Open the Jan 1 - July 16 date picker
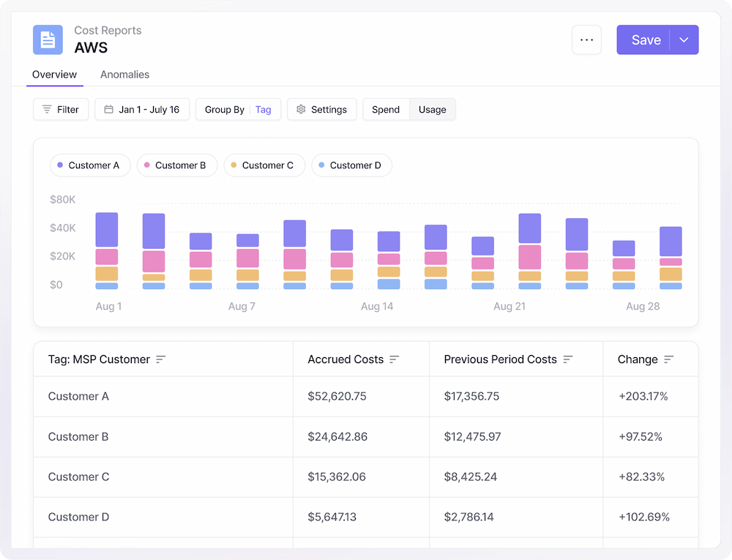The width and height of the screenshot is (732, 560). click(x=142, y=110)
